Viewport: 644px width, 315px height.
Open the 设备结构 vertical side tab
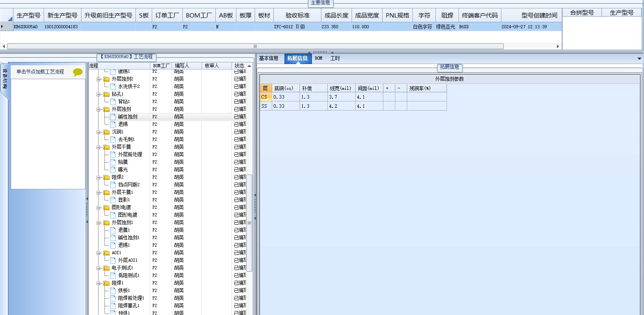point(5,79)
